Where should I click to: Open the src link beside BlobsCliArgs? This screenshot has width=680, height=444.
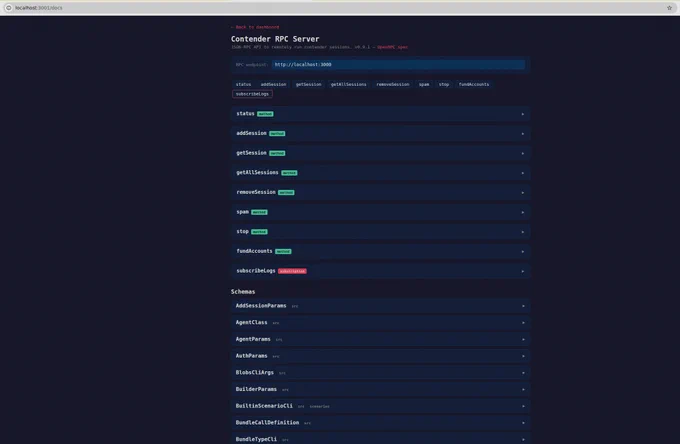click(x=282, y=373)
